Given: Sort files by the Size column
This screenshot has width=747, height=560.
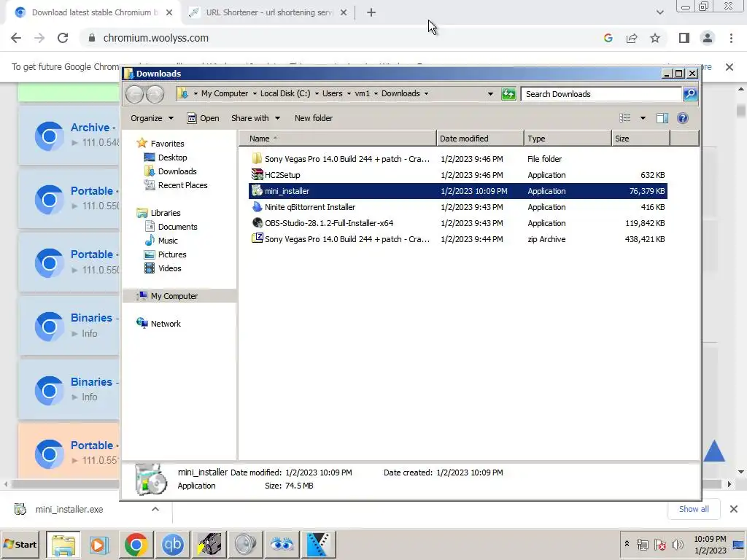Looking at the screenshot, I should (x=640, y=139).
